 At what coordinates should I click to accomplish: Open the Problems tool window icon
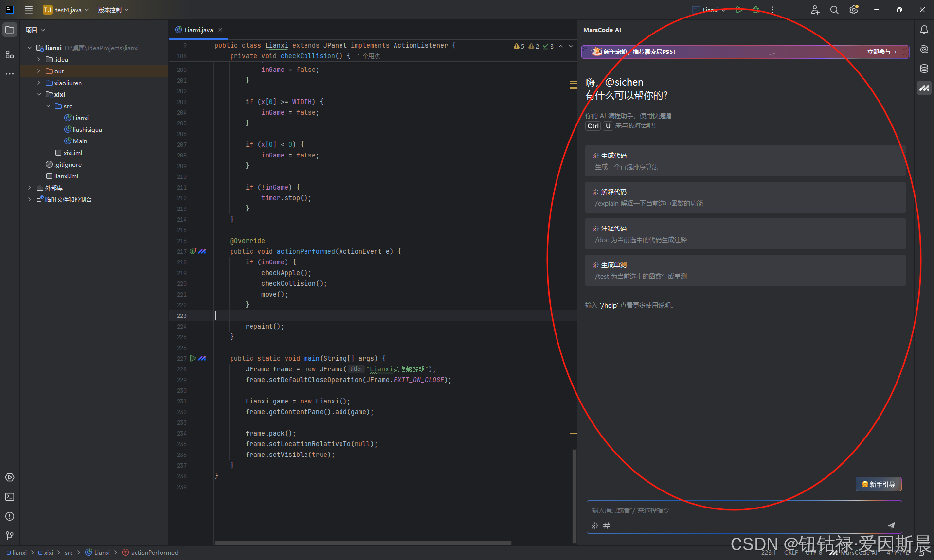[10, 516]
